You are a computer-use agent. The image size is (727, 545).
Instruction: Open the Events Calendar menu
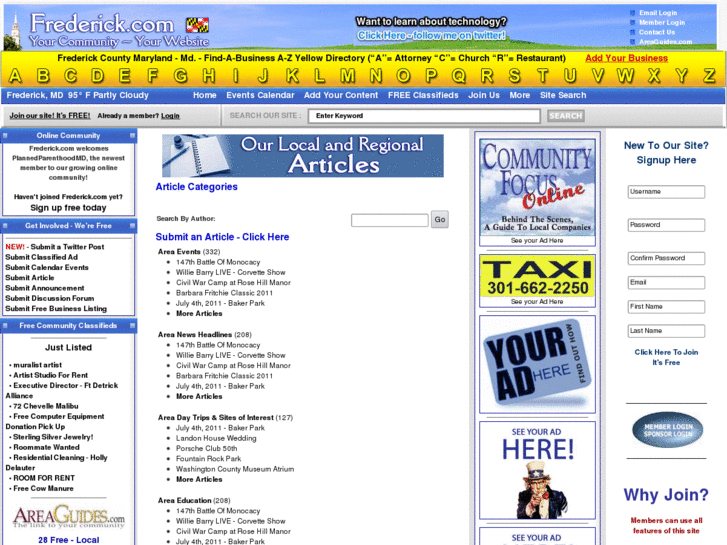[x=260, y=95]
